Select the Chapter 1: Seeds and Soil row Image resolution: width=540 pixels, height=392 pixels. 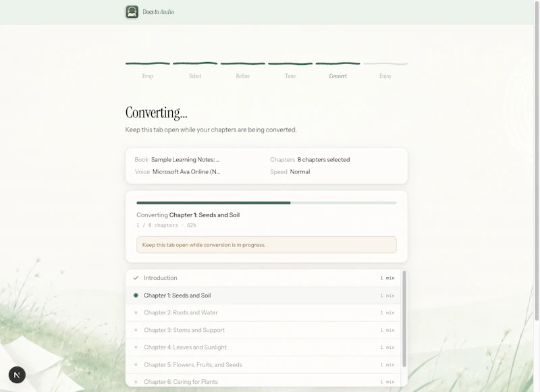click(263, 296)
